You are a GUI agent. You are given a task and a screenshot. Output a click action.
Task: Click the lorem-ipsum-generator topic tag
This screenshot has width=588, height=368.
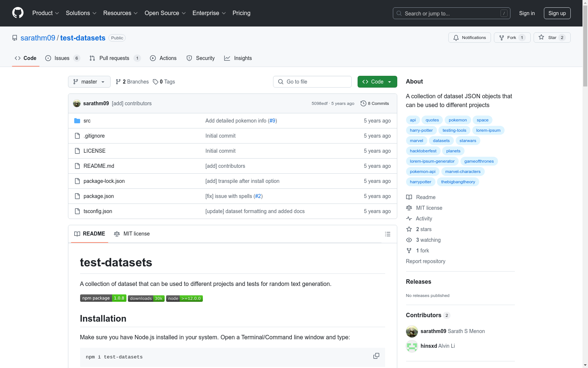pyautogui.click(x=432, y=161)
